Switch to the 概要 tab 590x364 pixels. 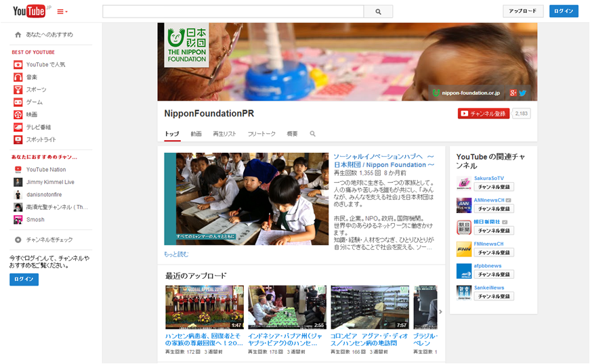pos(293,134)
